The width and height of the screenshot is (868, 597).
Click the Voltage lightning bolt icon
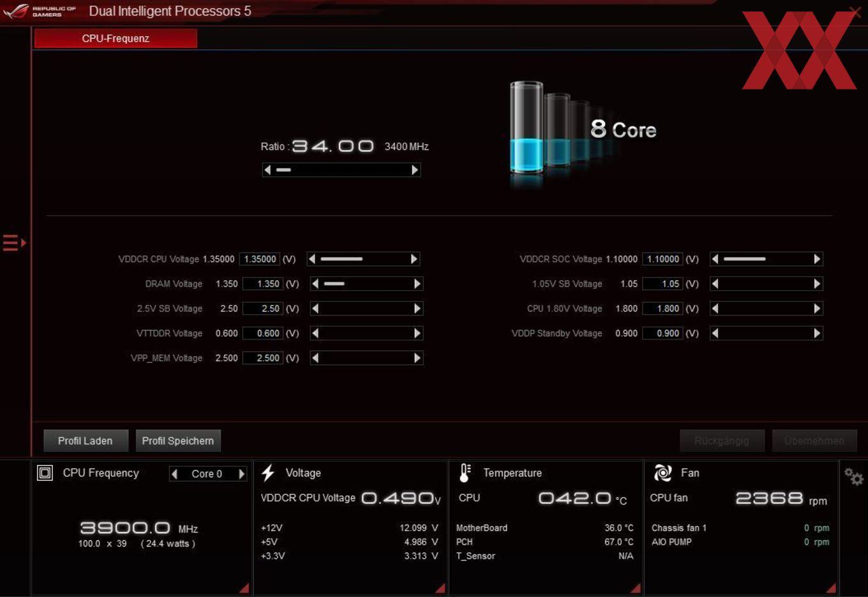268,473
